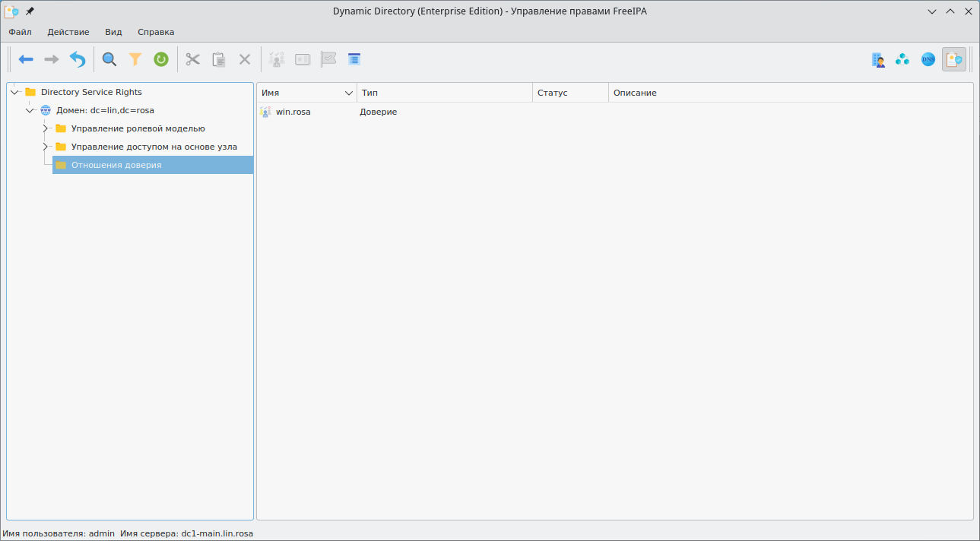This screenshot has width=980, height=541.
Task: Click the orange filter funnel icon
Action: point(135,59)
